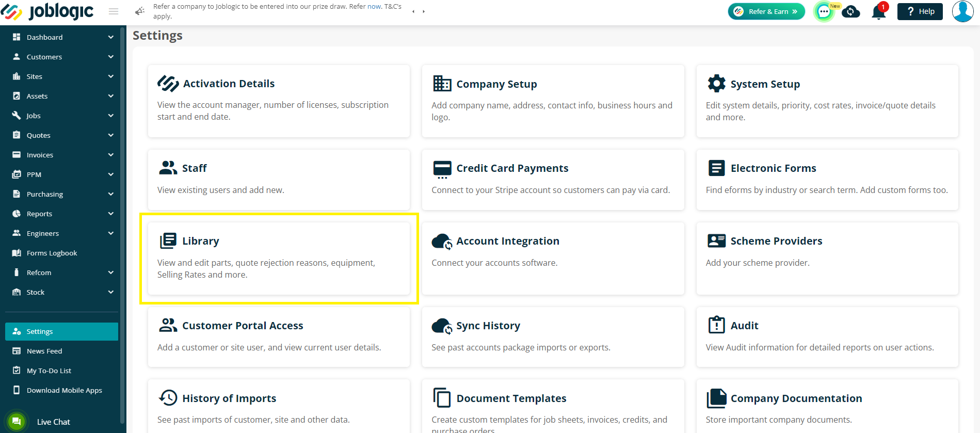Click the Credit Card Payments card icon
Image resolution: width=980 pixels, height=433 pixels.
coord(442,169)
